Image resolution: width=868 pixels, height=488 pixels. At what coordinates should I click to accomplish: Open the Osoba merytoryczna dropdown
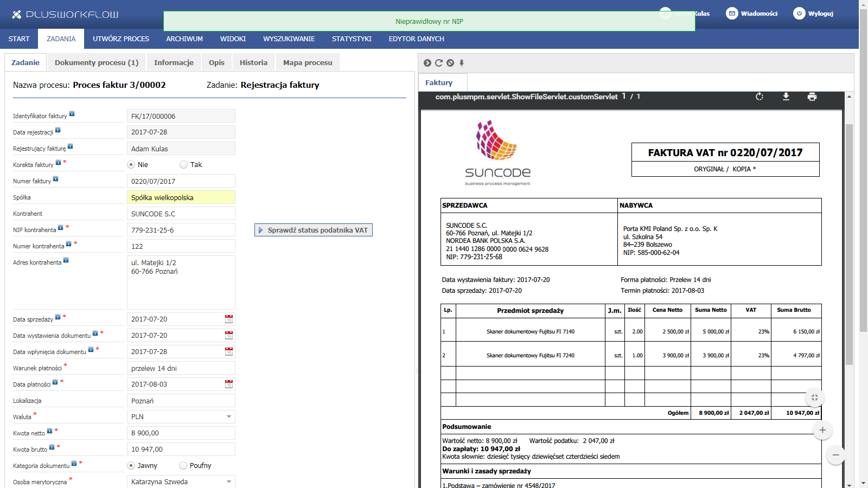[228, 481]
